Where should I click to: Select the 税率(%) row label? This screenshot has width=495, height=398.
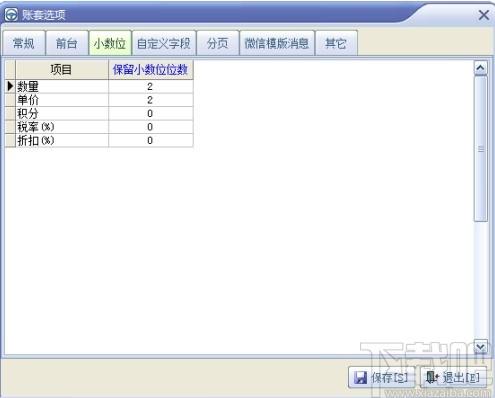click(62, 127)
